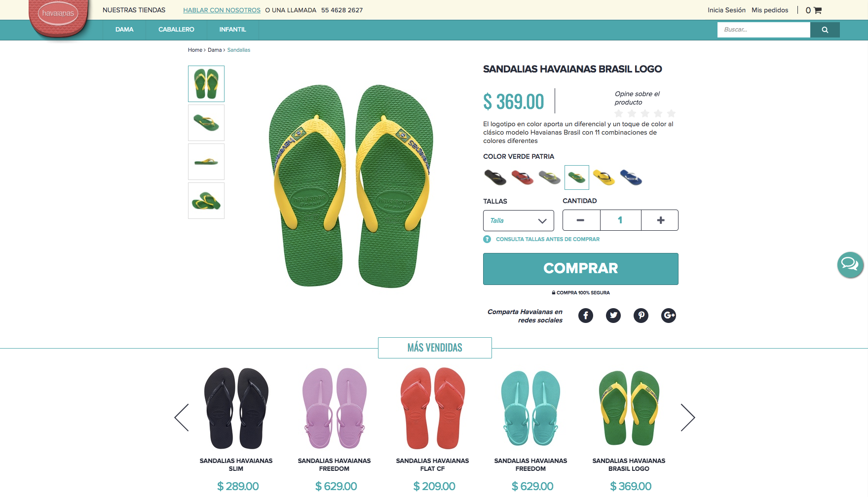
Task: Share the product on Pinterest
Action: [x=641, y=316]
